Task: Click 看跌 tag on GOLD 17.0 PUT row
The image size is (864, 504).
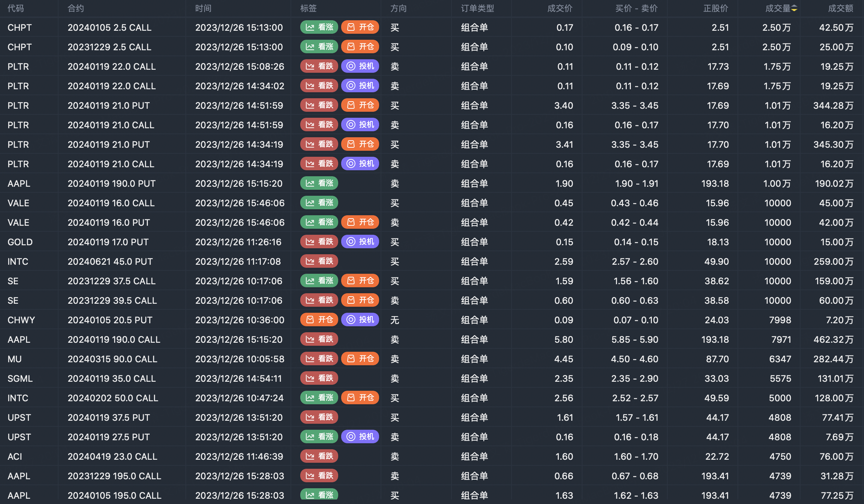Action: pos(319,242)
